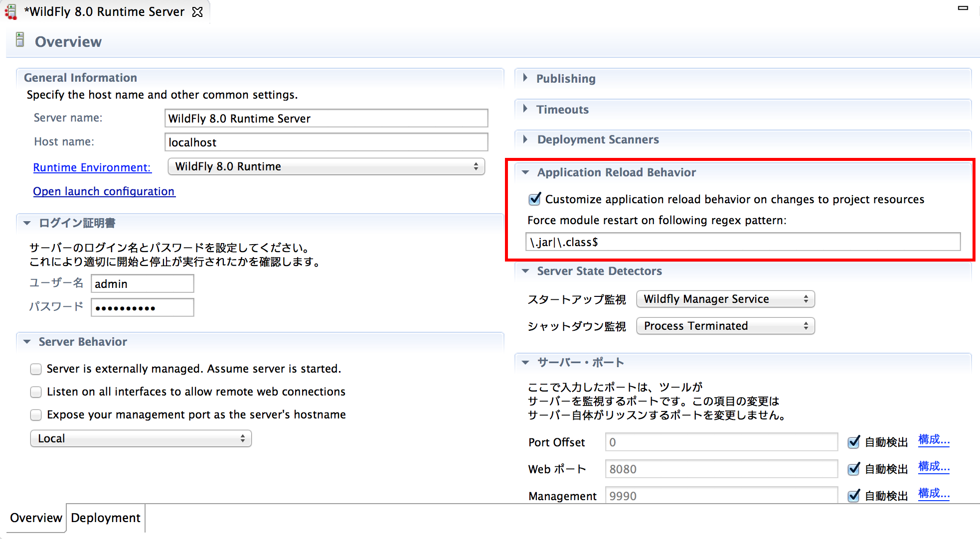Collapse Server State Detectors section
Image resolution: width=980 pixels, height=539 pixels.
tap(525, 271)
